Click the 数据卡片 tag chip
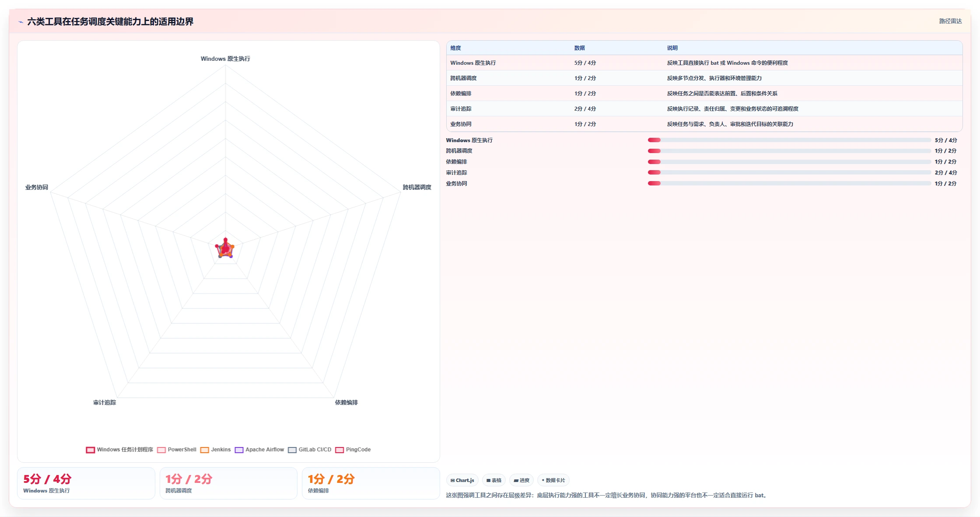This screenshot has height=517, width=980. tap(553, 480)
